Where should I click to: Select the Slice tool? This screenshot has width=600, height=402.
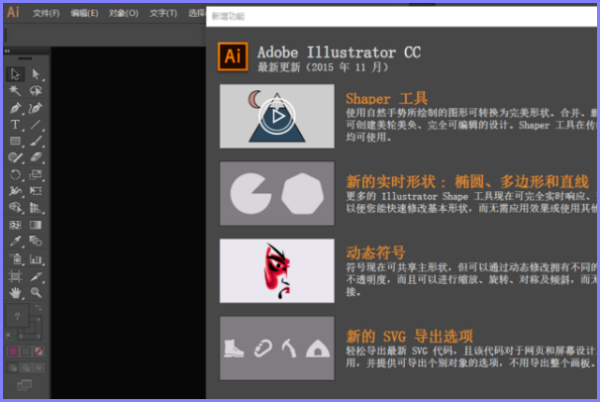tap(36, 276)
